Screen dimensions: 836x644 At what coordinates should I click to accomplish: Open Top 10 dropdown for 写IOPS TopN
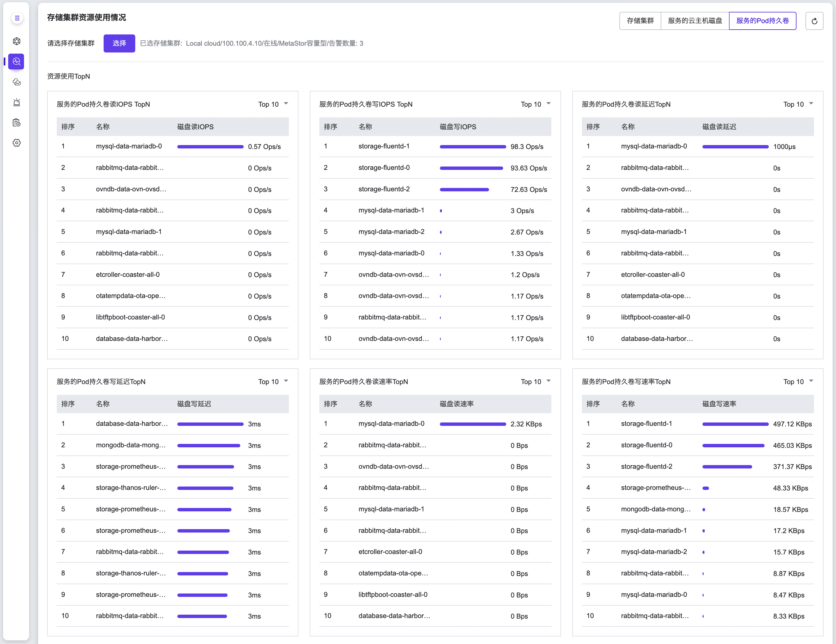click(536, 104)
